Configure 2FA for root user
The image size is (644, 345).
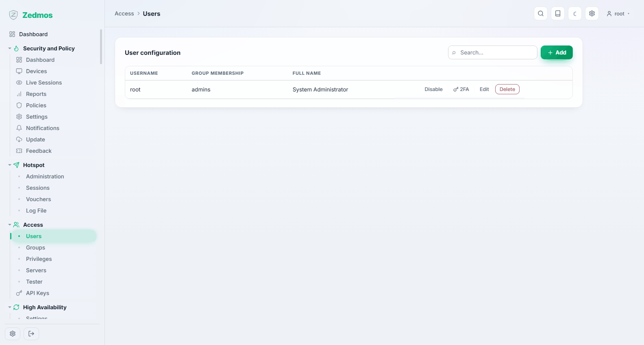461,89
